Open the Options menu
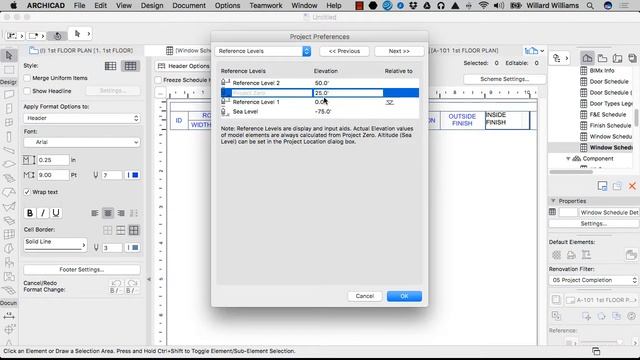 227,6
